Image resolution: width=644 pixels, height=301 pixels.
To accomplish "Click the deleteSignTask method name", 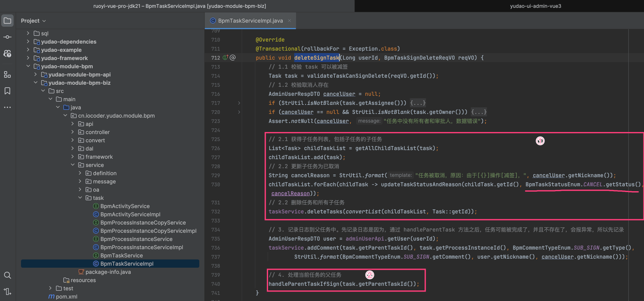I will pyautogui.click(x=317, y=58).
